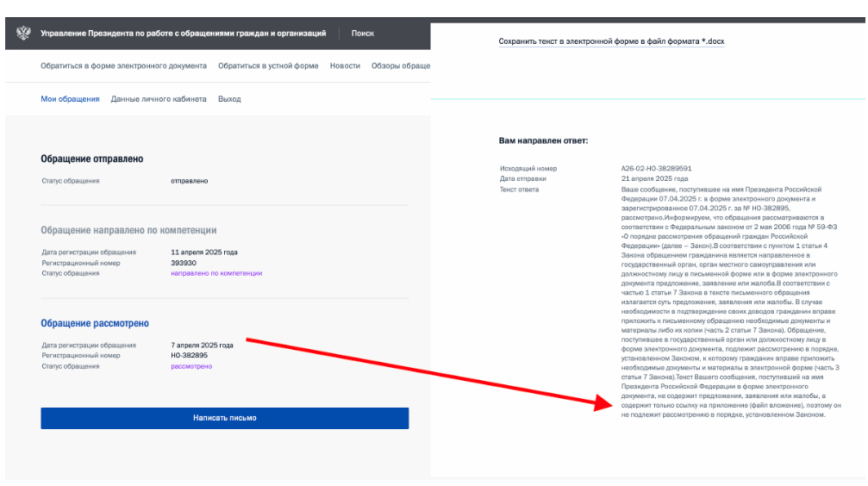The width and height of the screenshot is (868, 486).
Task: Select the label Дата отправки
Action: [523, 178]
